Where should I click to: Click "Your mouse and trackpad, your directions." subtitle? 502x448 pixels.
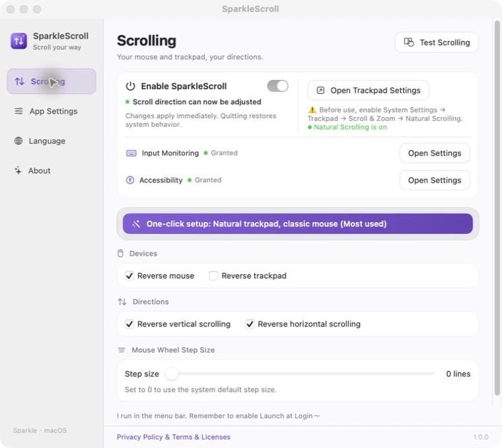tap(190, 57)
